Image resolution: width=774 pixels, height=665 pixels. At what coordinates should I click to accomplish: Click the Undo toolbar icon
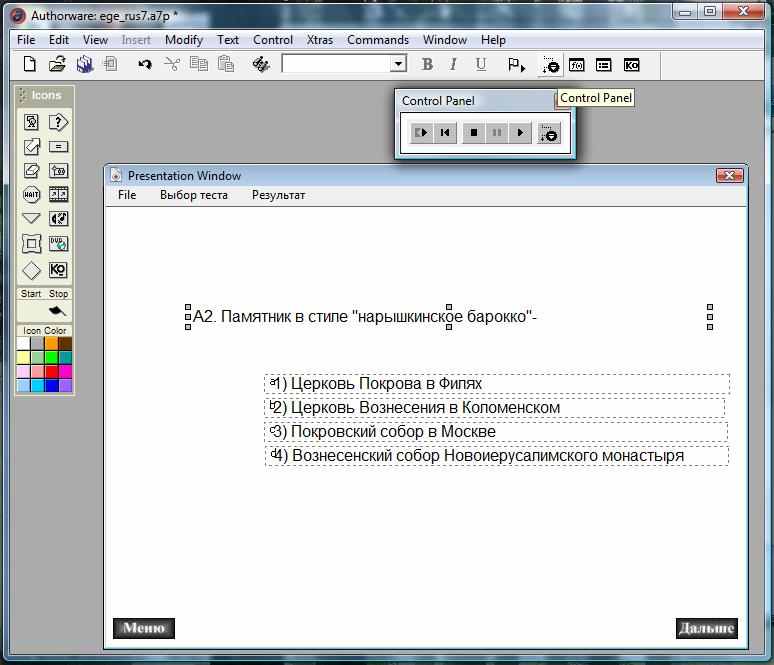click(x=145, y=65)
